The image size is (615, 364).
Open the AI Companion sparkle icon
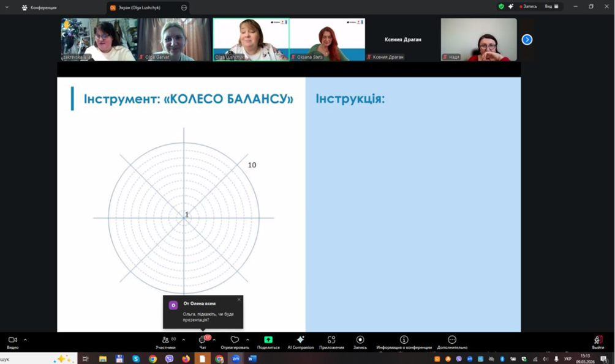[300, 340]
